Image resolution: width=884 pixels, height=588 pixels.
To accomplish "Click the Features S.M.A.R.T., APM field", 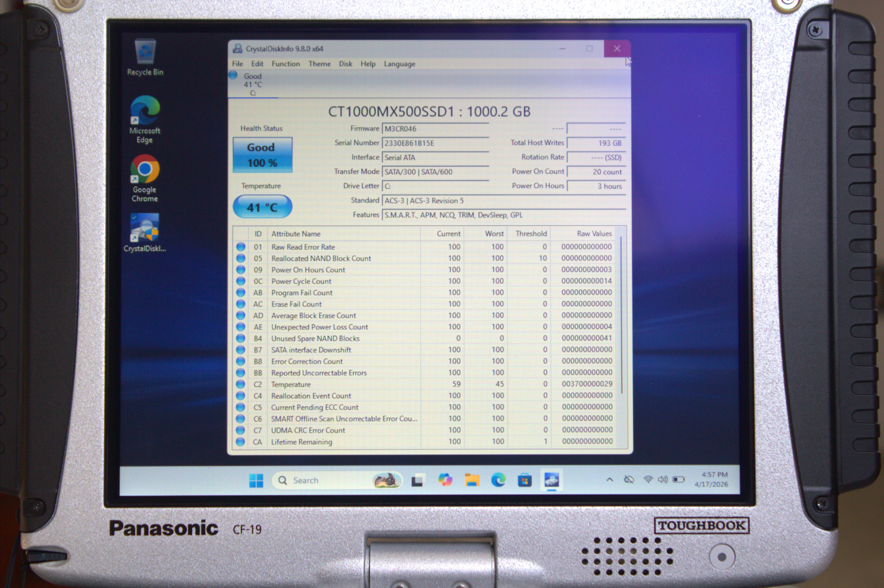I will pos(504,215).
